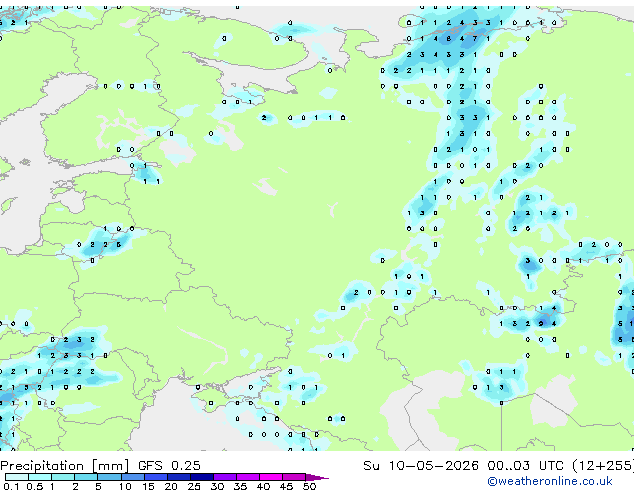This screenshot has height=490, width=634.
Task: Click the 'GFS 0.25' model label
Action: pos(169,466)
